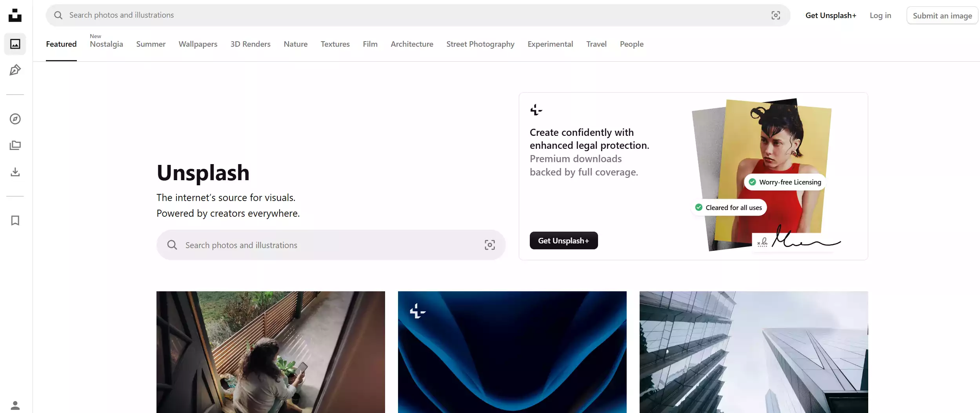The height and width of the screenshot is (413, 980).
Task: Open the Experimental tab
Action: (550, 44)
